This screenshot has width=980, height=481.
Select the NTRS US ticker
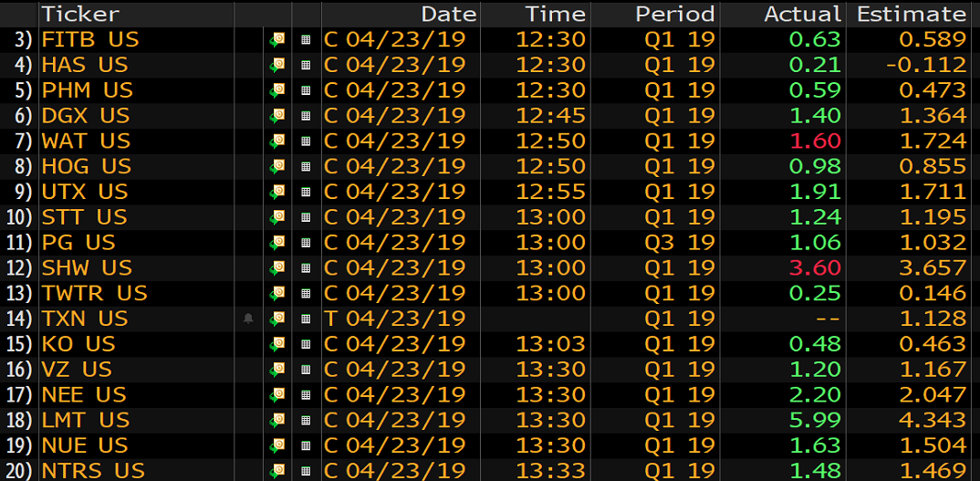point(93,470)
